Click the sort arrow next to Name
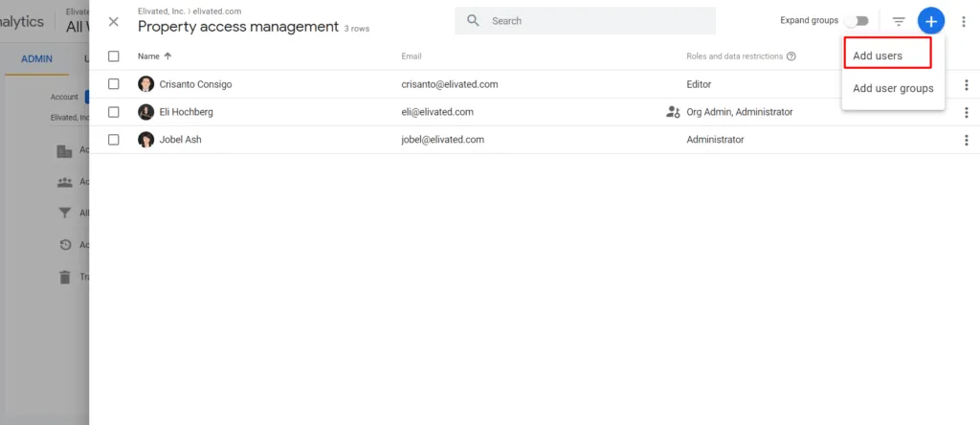The image size is (980, 425). pos(167,56)
